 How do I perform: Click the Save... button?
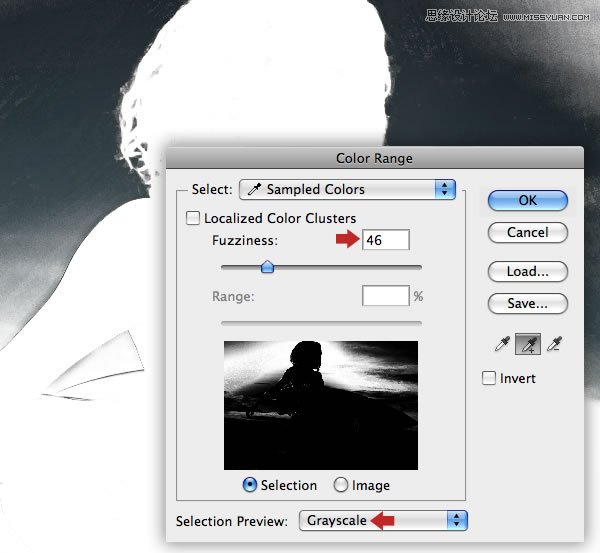(527, 303)
